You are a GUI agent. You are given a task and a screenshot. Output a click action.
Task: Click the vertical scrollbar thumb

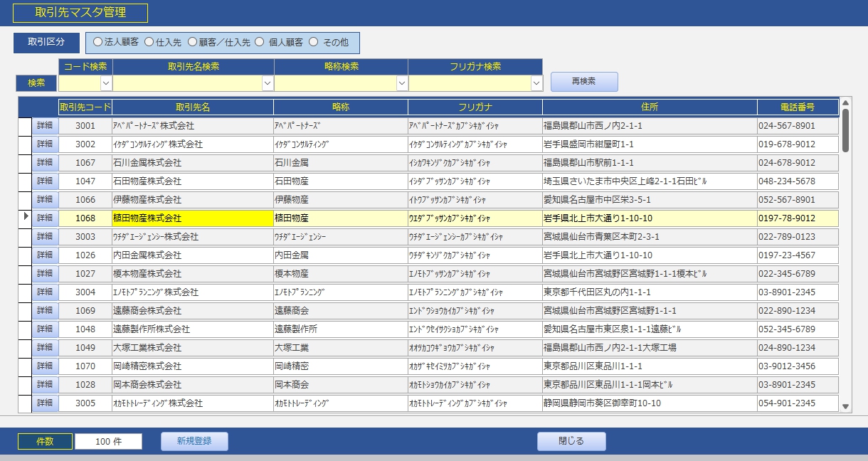[x=846, y=129]
